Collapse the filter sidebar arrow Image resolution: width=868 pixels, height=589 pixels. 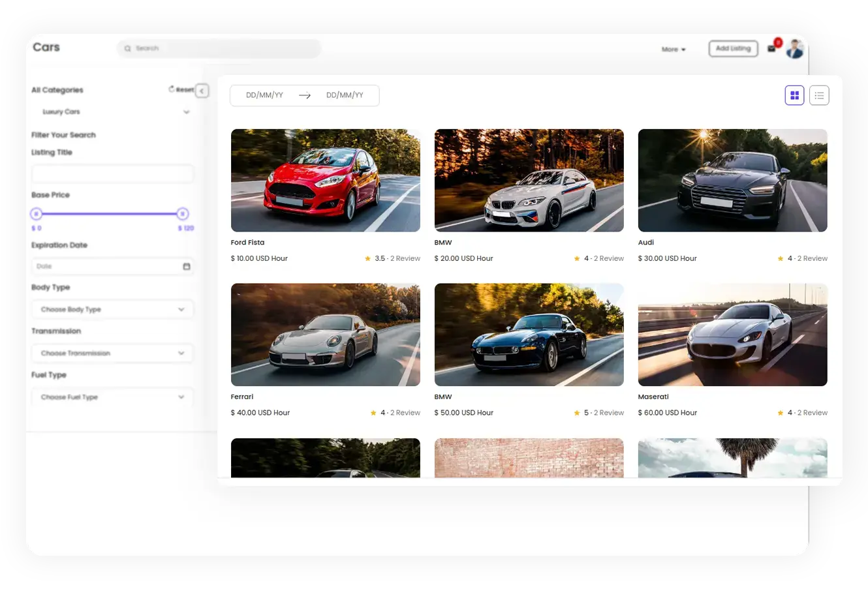pos(202,91)
